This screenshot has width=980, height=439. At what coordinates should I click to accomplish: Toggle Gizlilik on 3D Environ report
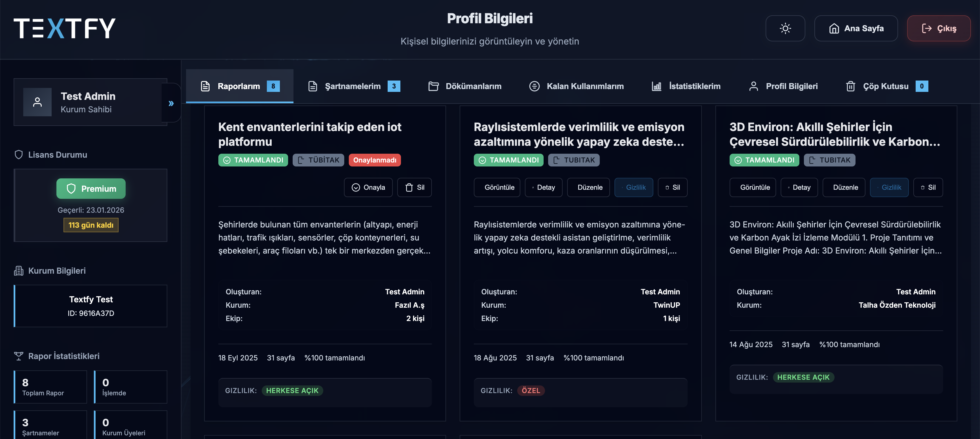(x=889, y=187)
